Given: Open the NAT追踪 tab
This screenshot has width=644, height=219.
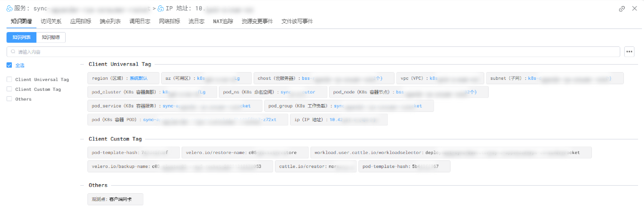Looking at the screenshot, I should point(223,21).
